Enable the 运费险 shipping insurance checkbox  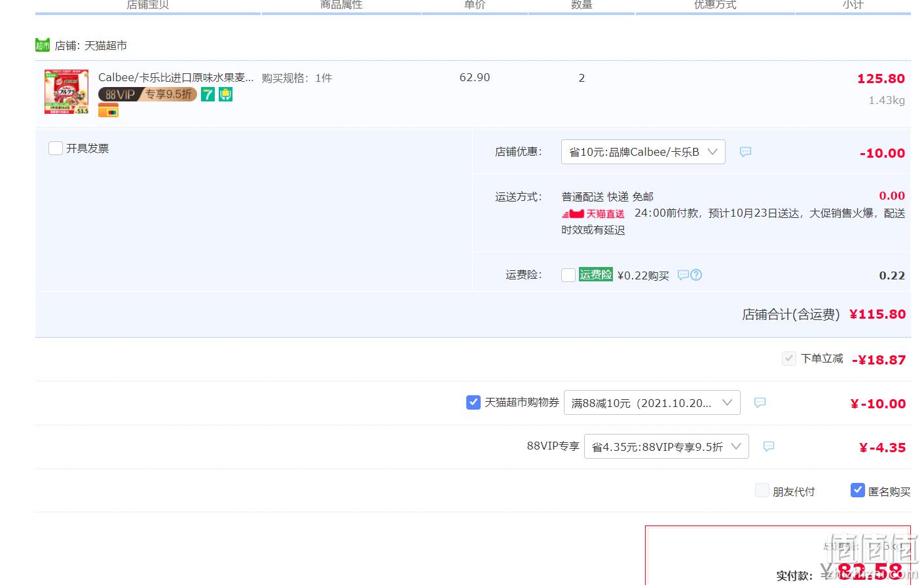click(x=568, y=275)
